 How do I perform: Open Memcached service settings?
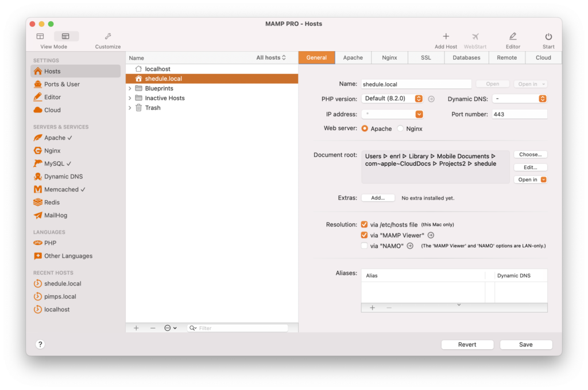[x=75, y=190]
